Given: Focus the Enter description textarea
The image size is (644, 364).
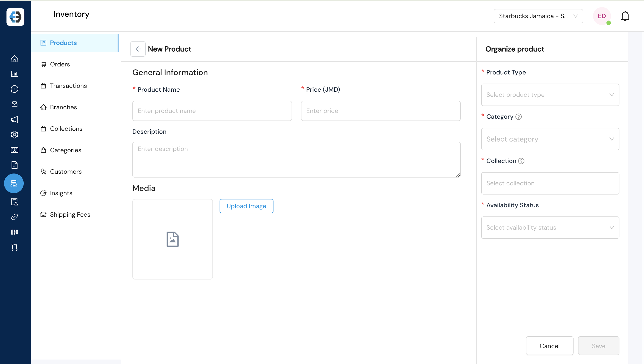Looking at the screenshot, I should pos(296,160).
